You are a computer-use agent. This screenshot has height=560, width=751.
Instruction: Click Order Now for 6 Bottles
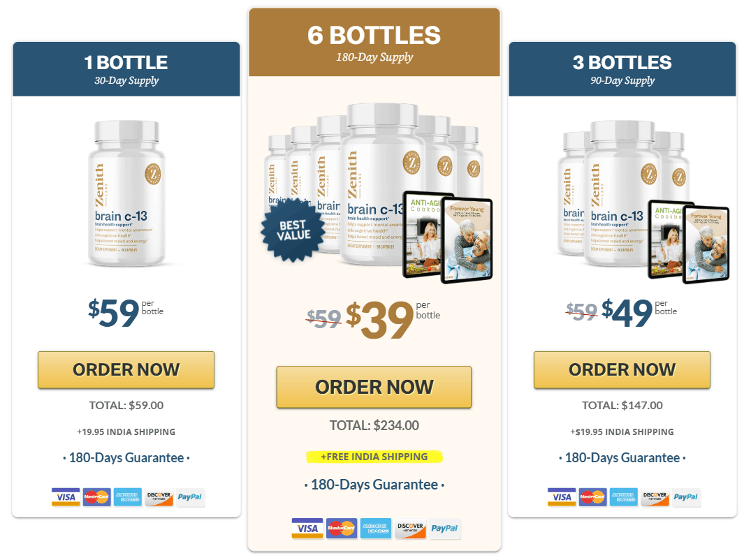tap(374, 388)
